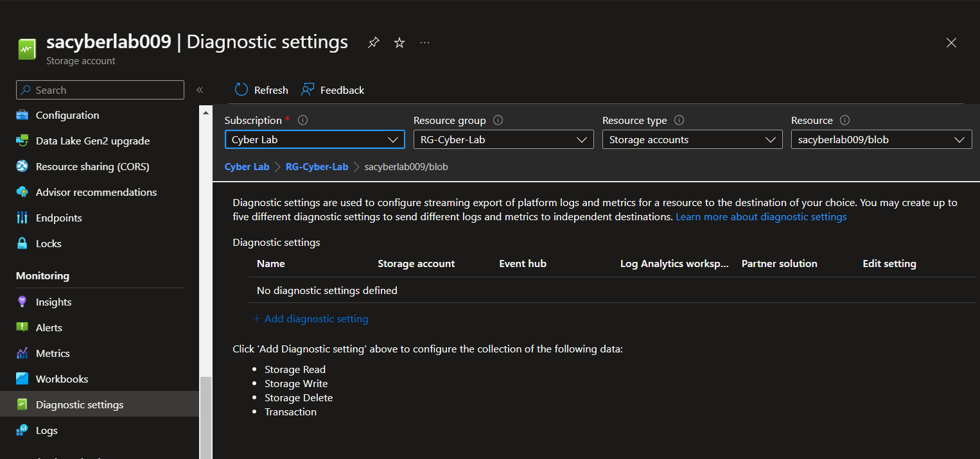Open the more options ellipsis in header
Image resolution: width=980 pixels, height=459 pixels.
tap(424, 43)
